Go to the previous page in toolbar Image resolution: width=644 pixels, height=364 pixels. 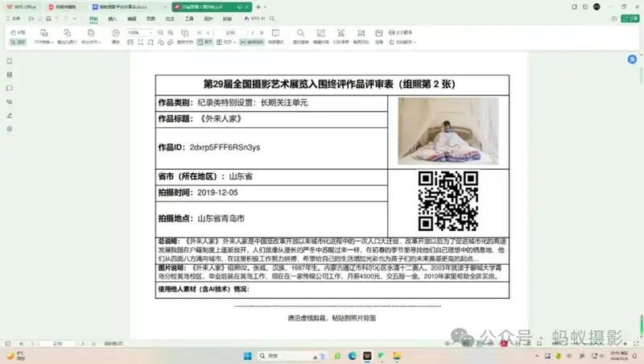coord(208,32)
